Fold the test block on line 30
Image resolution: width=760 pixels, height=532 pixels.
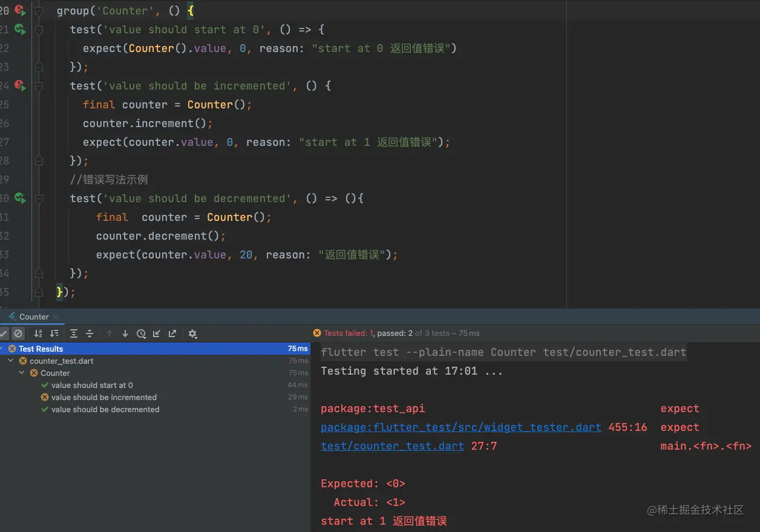39,199
